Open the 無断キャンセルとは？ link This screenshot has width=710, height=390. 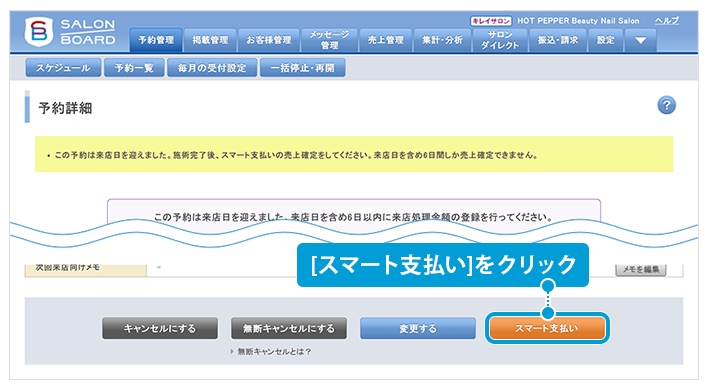click(274, 351)
